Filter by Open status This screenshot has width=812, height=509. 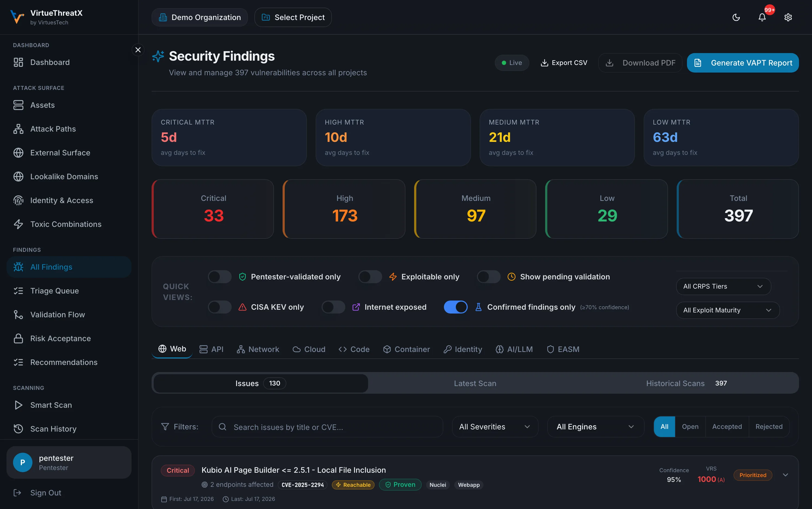tap(690, 427)
